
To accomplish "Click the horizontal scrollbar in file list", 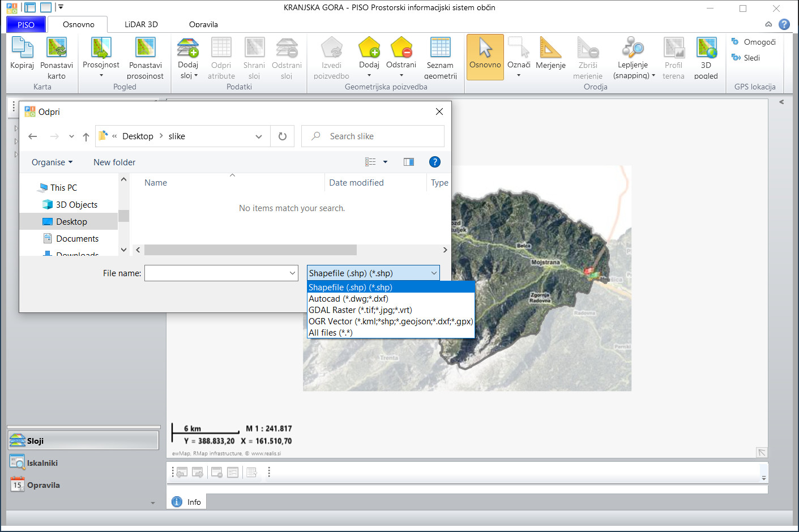I will point(250,250).
